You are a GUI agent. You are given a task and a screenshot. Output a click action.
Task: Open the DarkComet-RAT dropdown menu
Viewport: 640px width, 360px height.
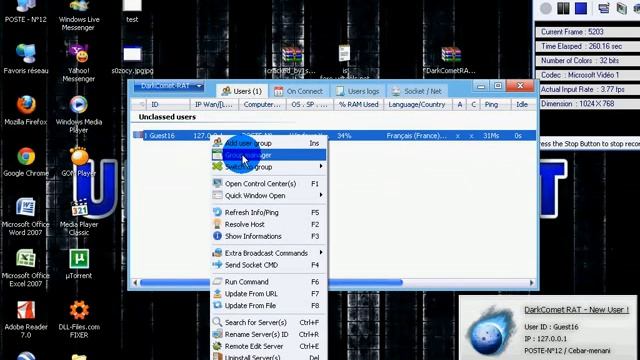[x=169, y=86]
